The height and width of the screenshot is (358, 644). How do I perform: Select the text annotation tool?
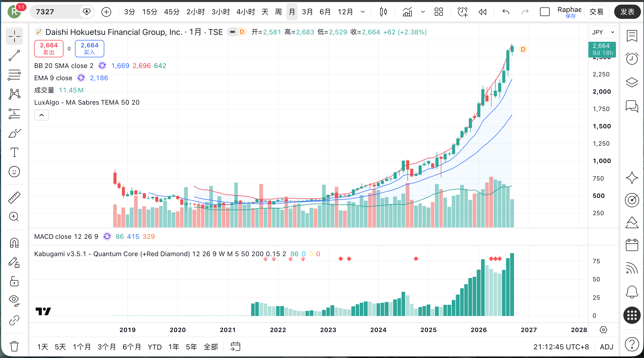(x=14, y=152)
